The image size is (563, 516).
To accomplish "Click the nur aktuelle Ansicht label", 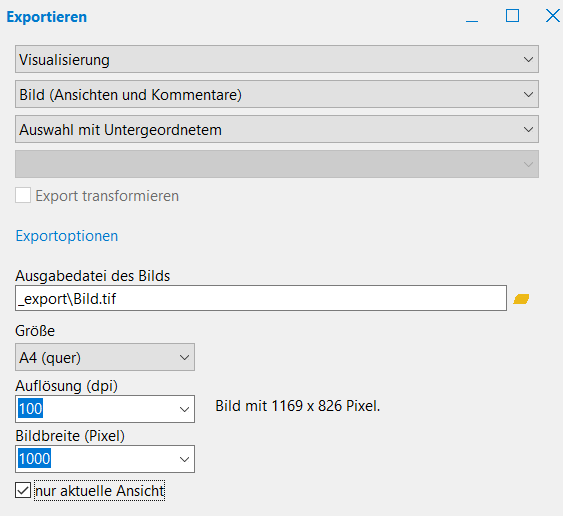I will point(100,491).
